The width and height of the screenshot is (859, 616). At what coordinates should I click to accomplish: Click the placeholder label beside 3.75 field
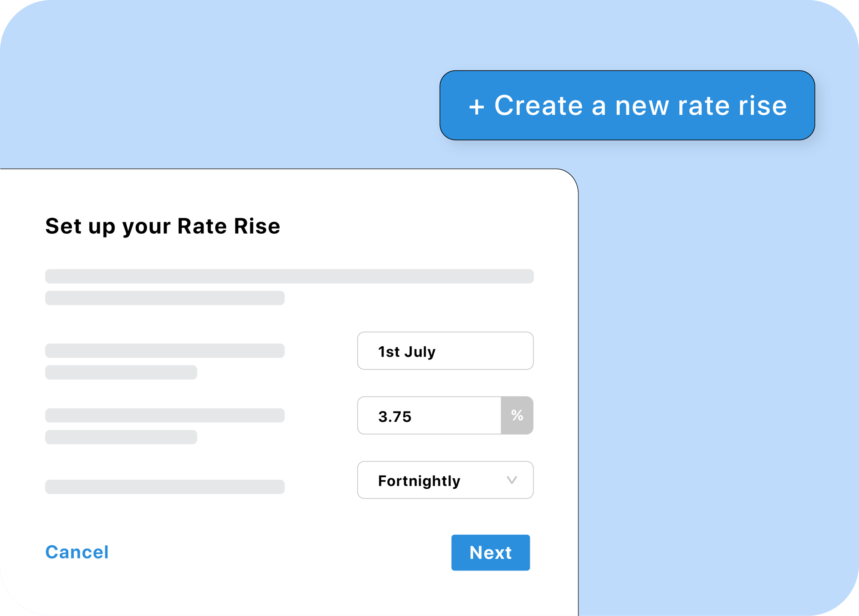tap(165, 415)
